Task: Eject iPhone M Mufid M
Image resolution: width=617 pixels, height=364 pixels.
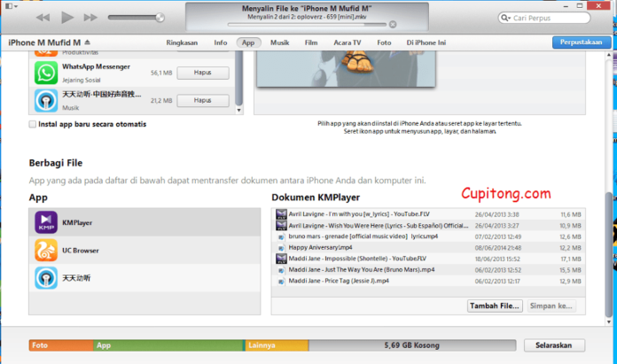Action: (x=88, y=43)
